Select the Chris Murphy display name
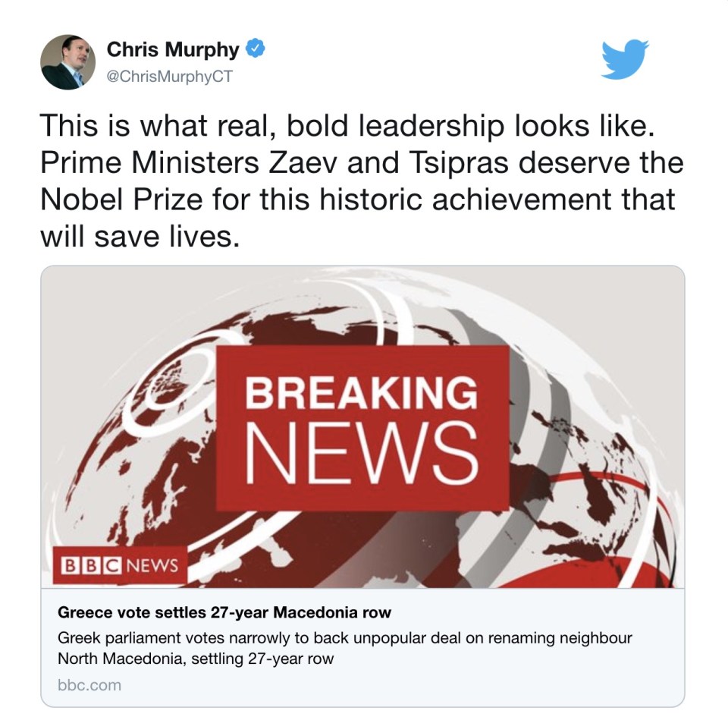 point(173,49)
